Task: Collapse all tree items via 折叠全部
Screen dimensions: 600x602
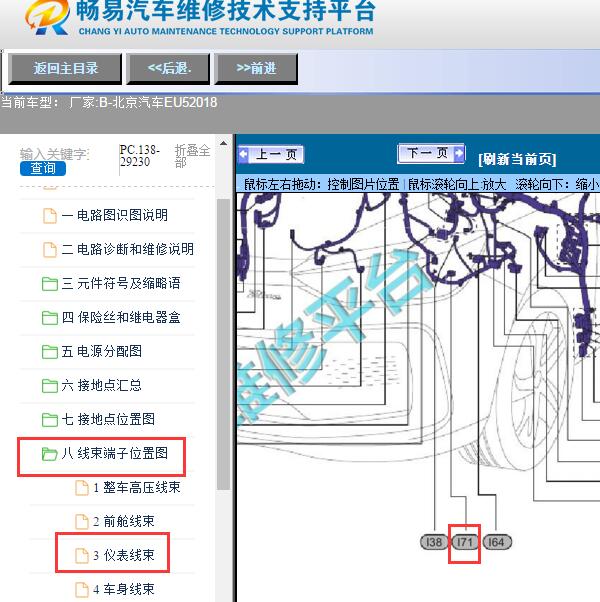Action: [x=192, y=156]
